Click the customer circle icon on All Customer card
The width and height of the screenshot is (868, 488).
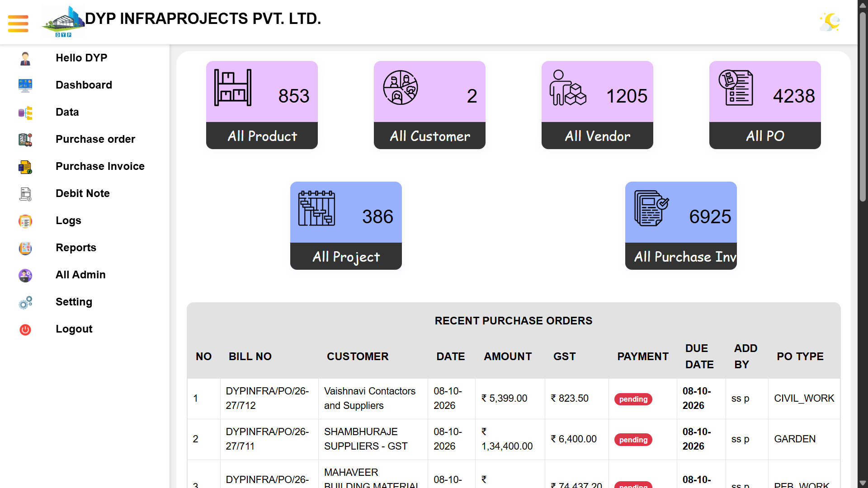coord(401,88)
